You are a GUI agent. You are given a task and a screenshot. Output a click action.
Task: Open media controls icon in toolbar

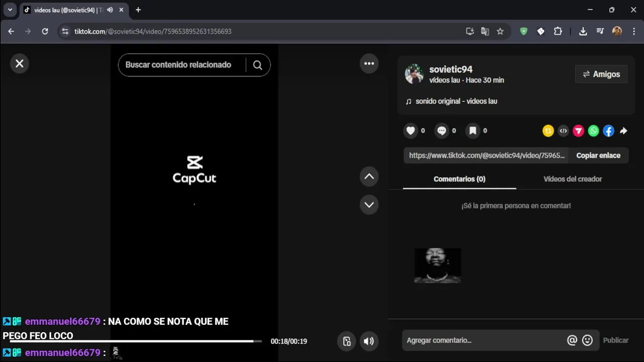click(600, 31)
